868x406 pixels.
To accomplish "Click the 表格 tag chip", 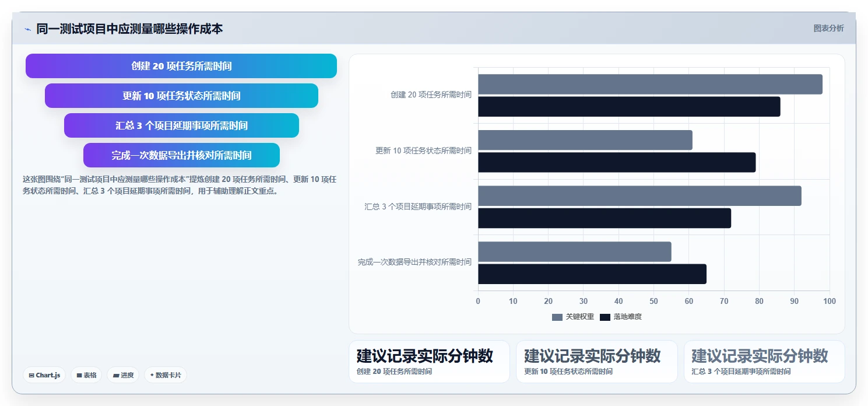I will (87, 375).
